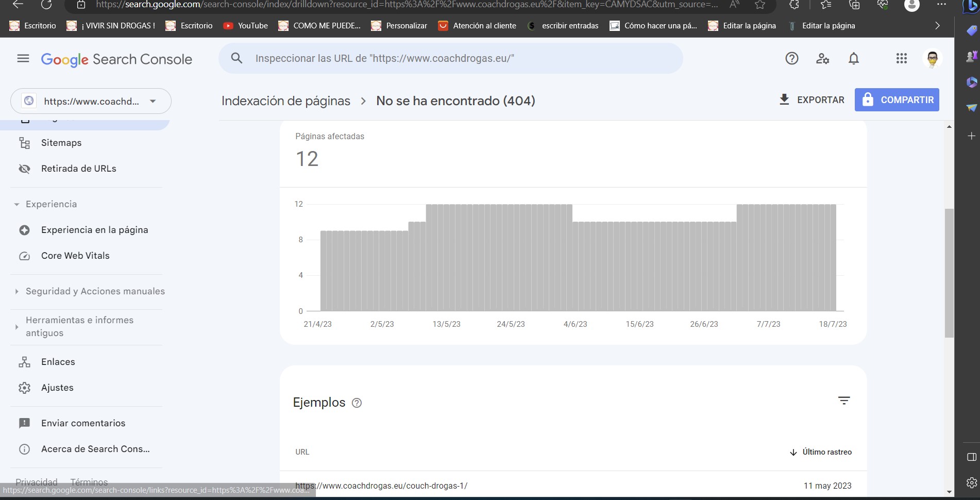Click the Edge sidebar add plus icon

[x=972, y=136]
